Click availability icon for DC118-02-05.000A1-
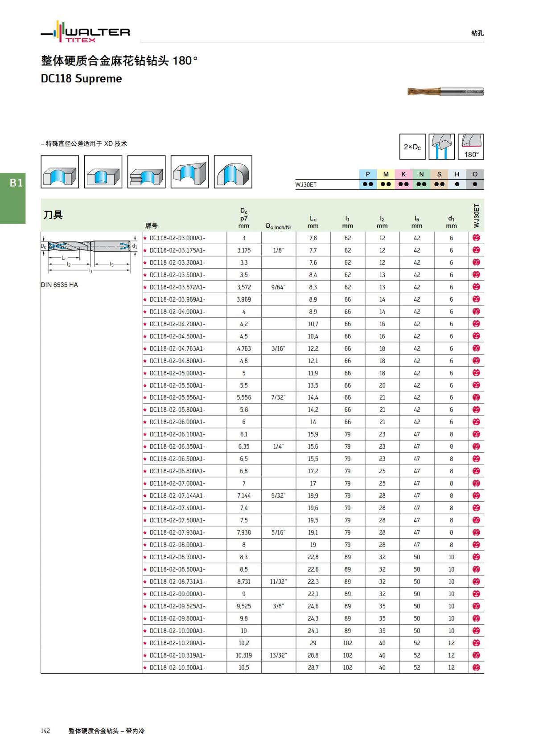Viewport: 535px width, 756px height. pos(476,373)
